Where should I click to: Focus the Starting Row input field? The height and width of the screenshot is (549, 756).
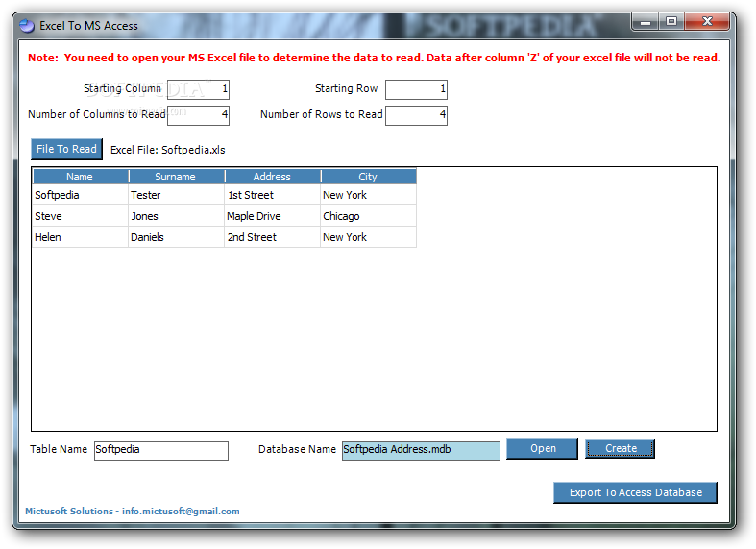[416, 89]
